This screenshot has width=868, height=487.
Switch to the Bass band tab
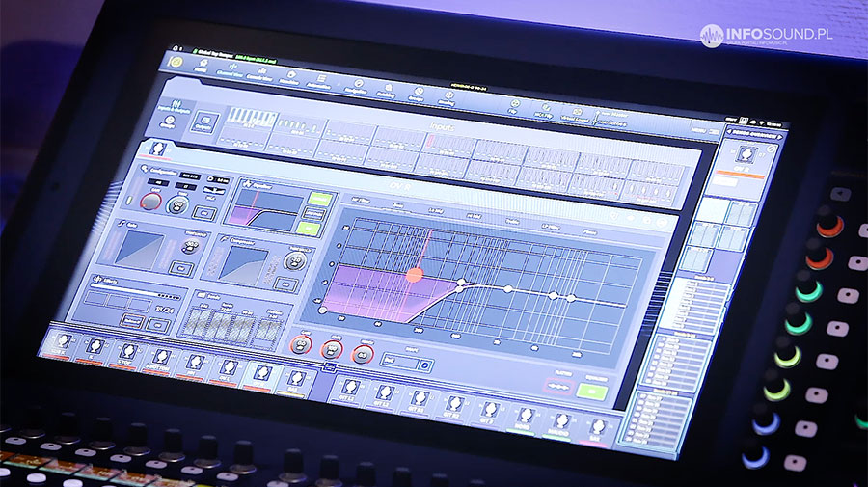(398, 205)
